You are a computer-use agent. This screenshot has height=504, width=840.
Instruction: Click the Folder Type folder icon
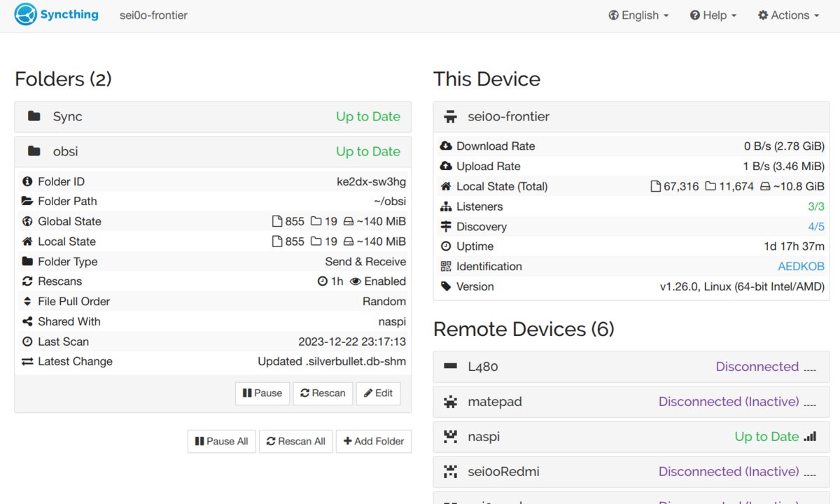pos(27,262)
